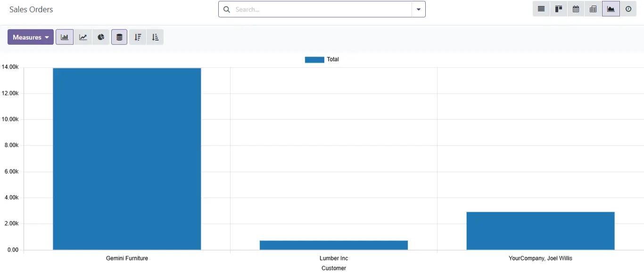Viewport: 644px width, 274px height.
Task: Click into the Search field
Action: (x=322, y=9)
